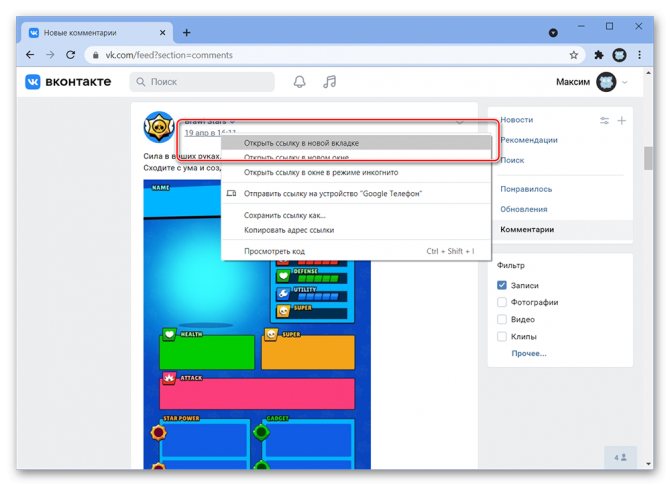Image resolution: width=670 pixels, height=486 pixels.
Task: Click the address bar URL vk.com/feed
Action: (169, 55)
